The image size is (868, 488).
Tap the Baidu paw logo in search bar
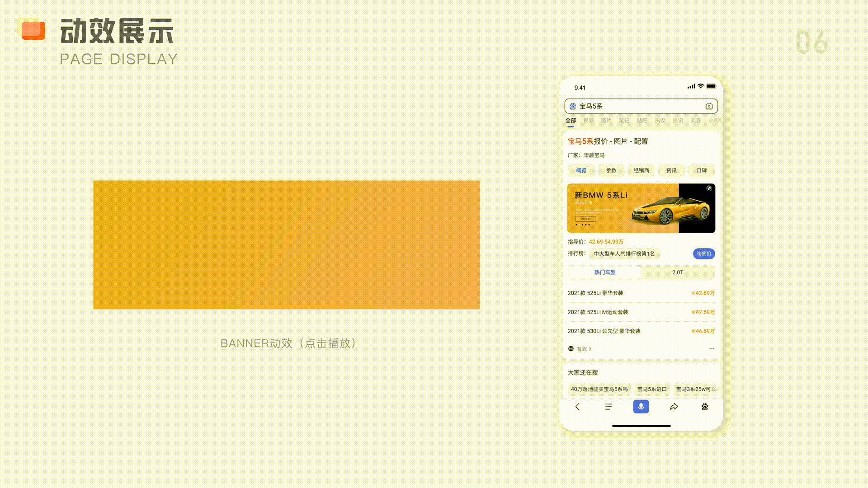tap(573, 106)
